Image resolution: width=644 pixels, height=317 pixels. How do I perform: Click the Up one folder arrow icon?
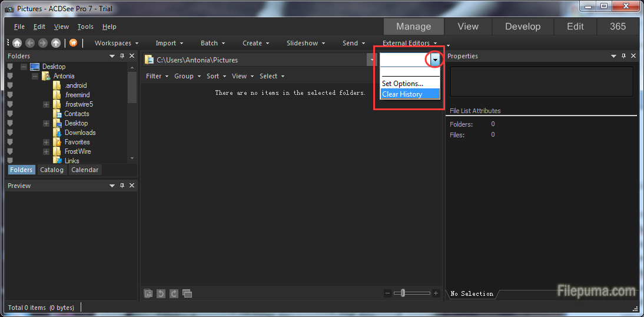tap(56, 43)
